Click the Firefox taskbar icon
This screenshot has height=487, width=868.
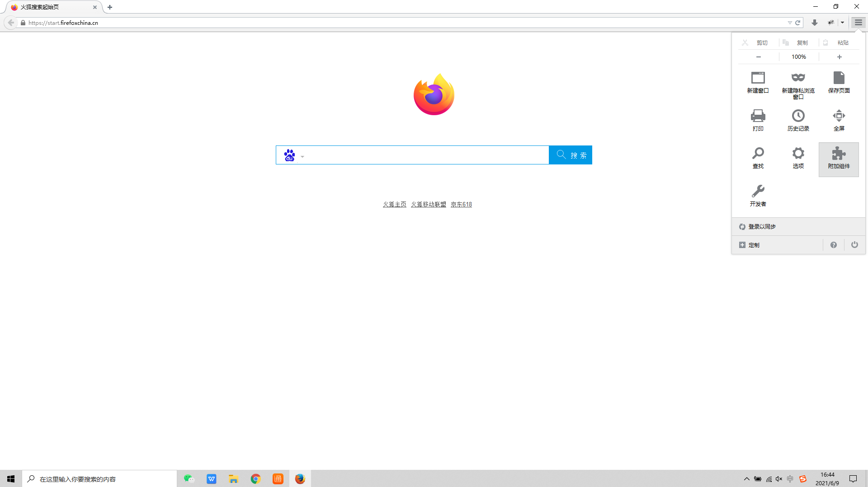300,479
